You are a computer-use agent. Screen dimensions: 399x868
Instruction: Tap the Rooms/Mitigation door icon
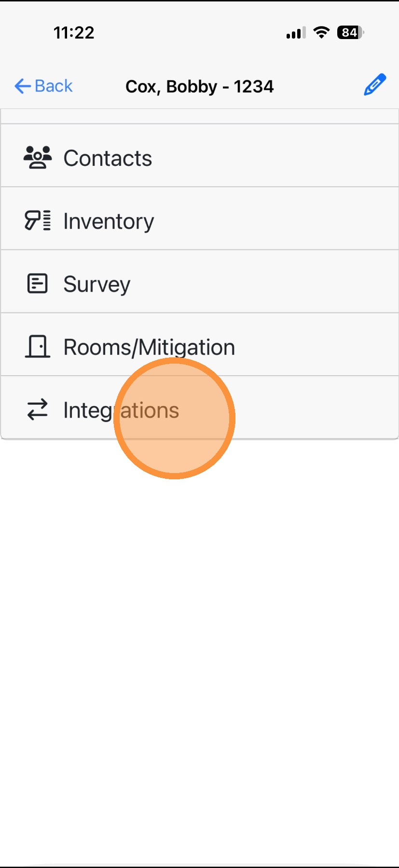[x=37, y=347]
